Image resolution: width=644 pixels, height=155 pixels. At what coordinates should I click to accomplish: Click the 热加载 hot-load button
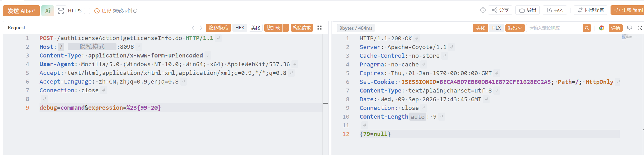pyautogui.click(x=273, y=28)
